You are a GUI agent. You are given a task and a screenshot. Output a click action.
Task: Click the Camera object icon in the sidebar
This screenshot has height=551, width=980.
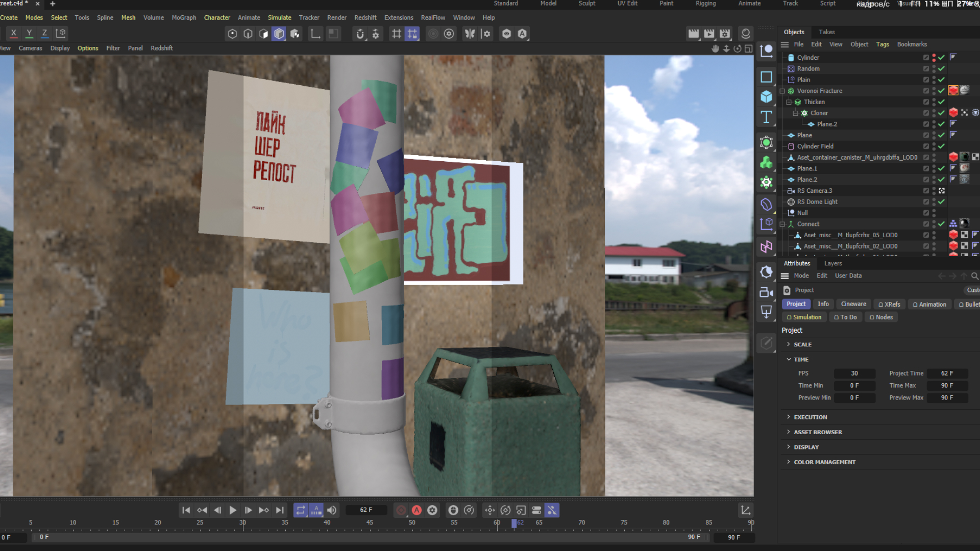[766, 292]
